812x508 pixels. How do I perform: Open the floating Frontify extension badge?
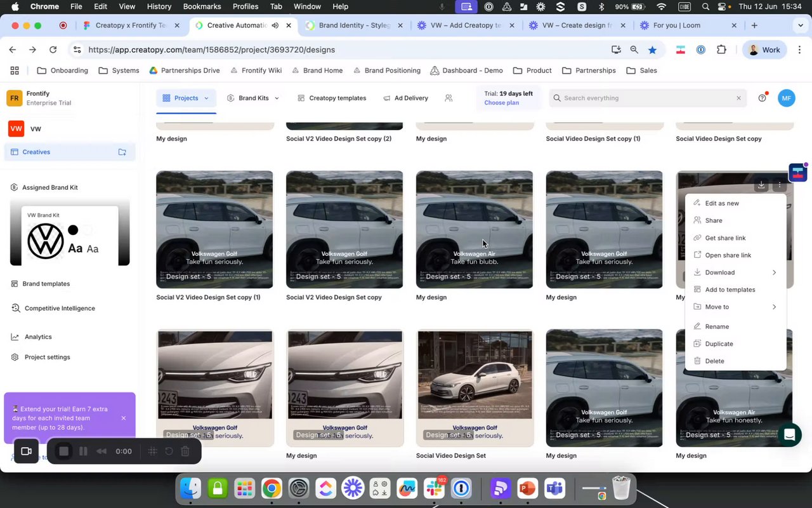coord(798,172)
